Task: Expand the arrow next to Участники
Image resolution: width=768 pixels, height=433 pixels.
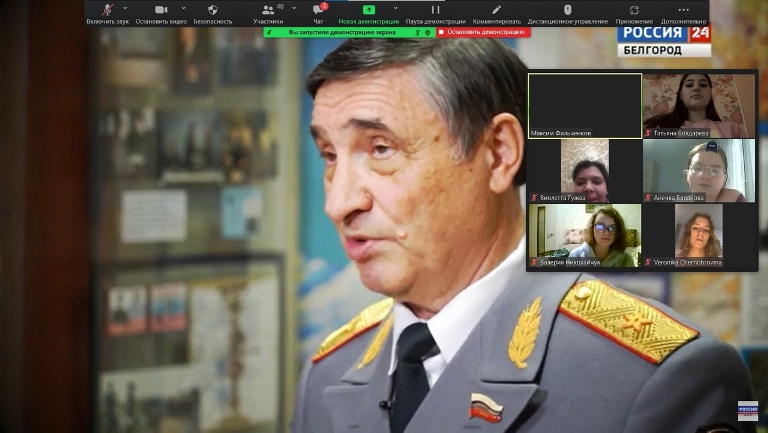Action: 294,8
